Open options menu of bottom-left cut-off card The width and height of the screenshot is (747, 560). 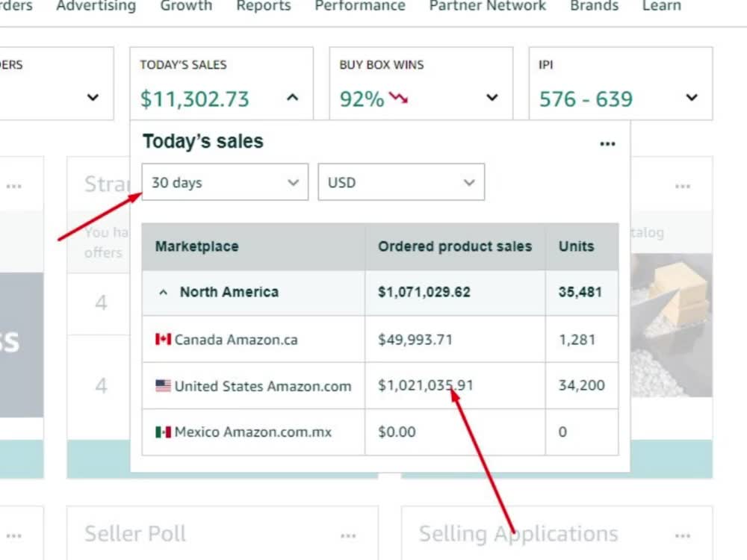13,536
